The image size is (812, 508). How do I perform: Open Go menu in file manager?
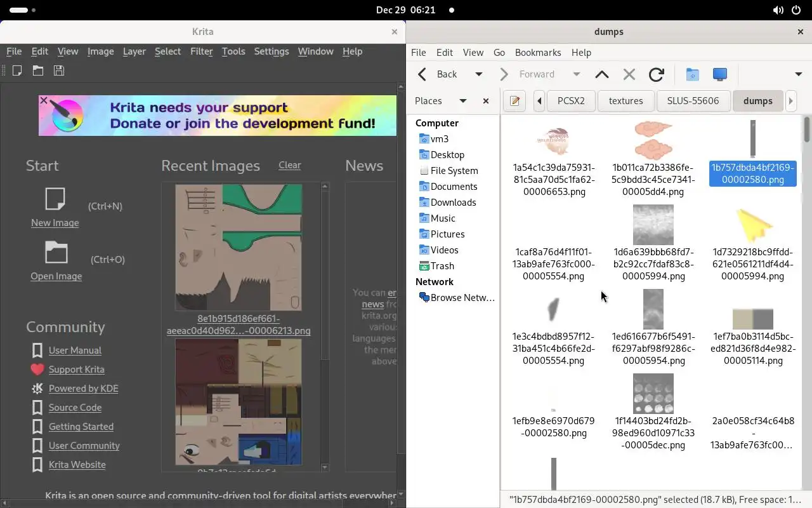(499, 53)
